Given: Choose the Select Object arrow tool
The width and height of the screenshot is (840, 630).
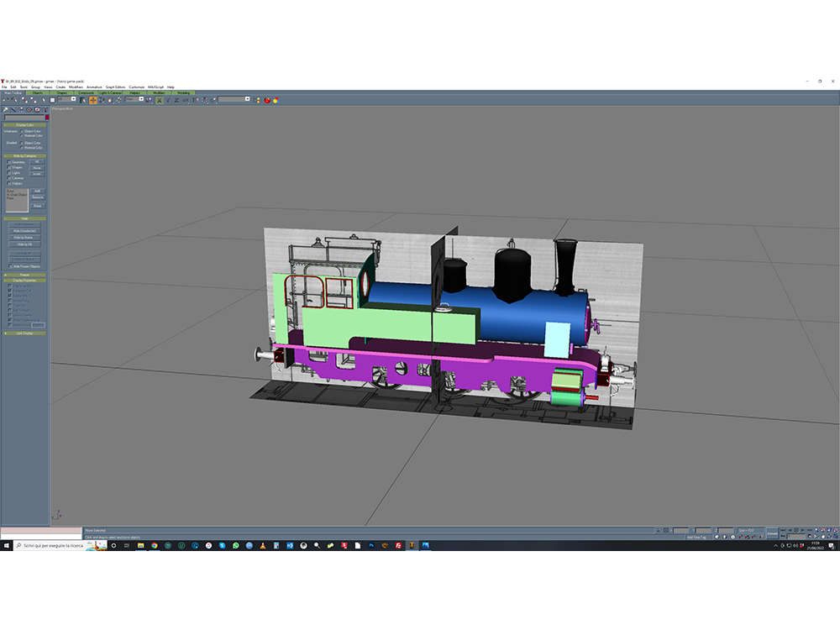Looking at the screenshot, I should point(44,100).
